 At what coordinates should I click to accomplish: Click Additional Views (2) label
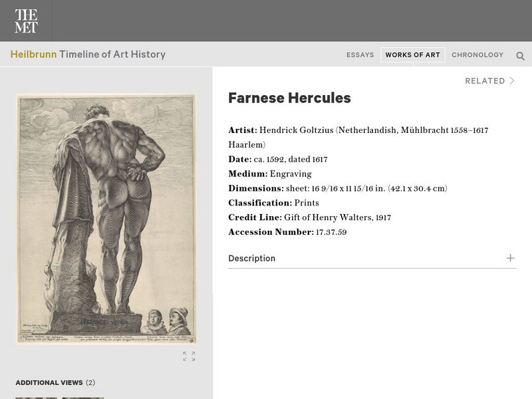coord(55,383)
